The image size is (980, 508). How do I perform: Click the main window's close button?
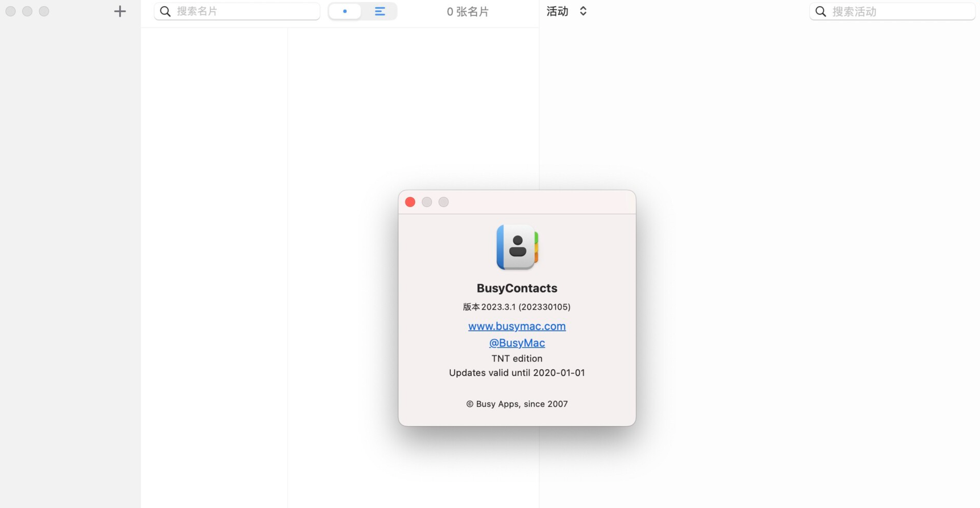[x=11, y=11]
